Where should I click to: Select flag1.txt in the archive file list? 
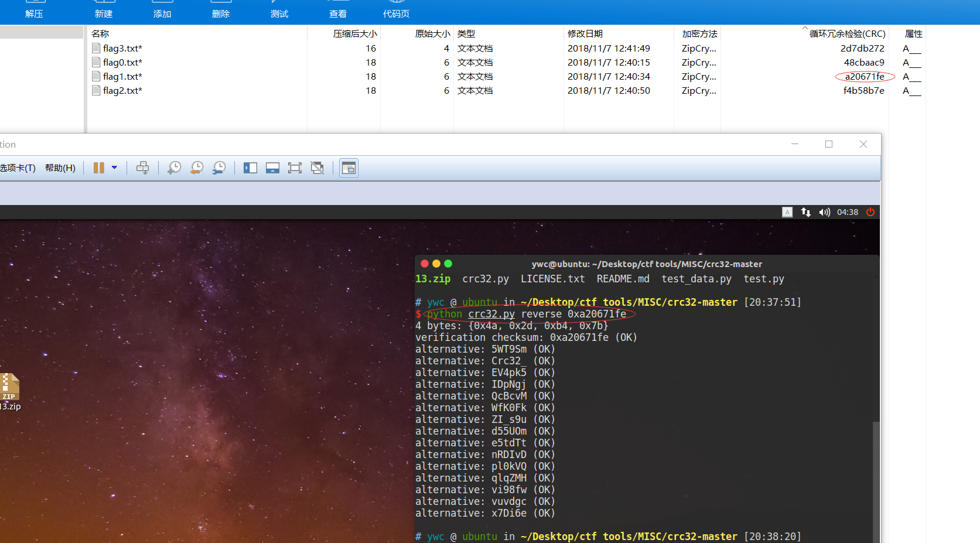tap(122, 77)
